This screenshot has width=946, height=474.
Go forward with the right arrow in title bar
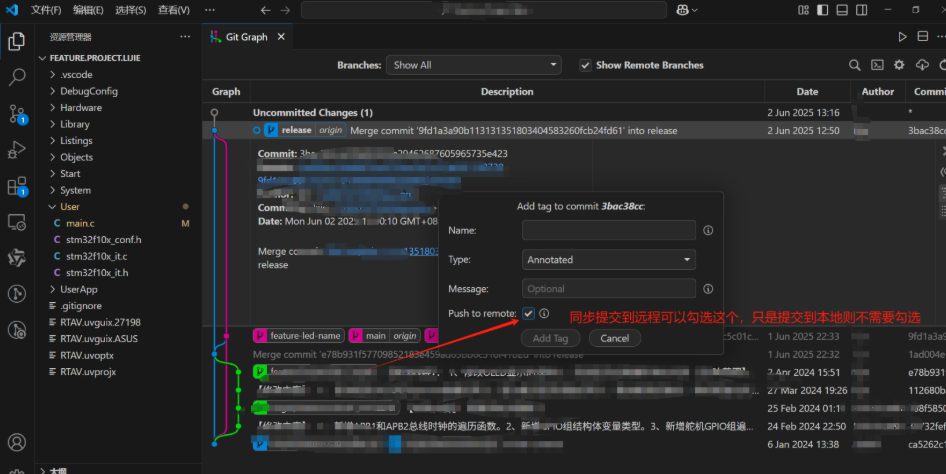285,10
